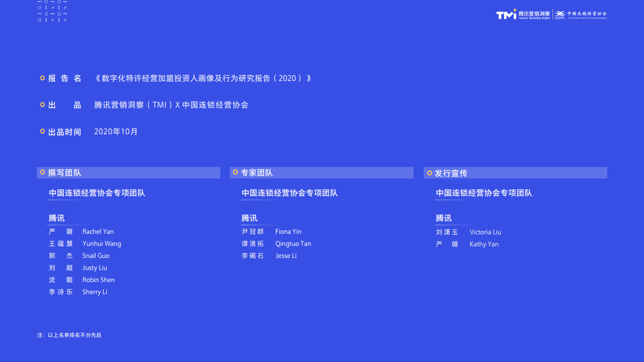This screenshot has height=362, width=644.
Task: Select the 专家团队 section header label
Action: [257, 173]
